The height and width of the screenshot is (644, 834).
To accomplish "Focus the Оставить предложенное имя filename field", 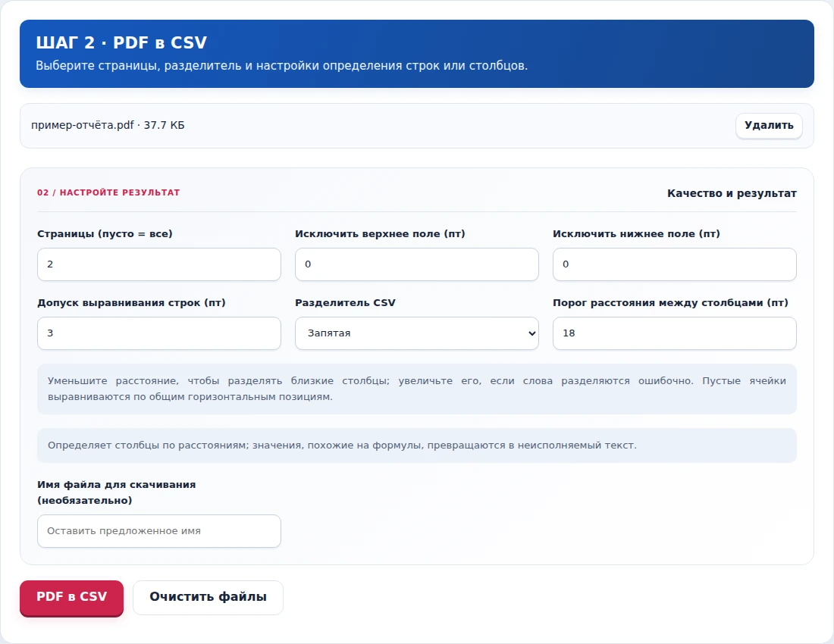I will click(x=159, y=531).
